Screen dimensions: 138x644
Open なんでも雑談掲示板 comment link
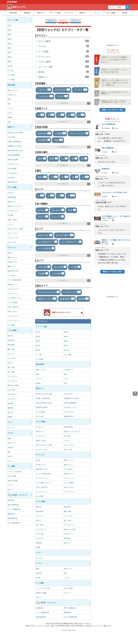[x=108, y=124]
